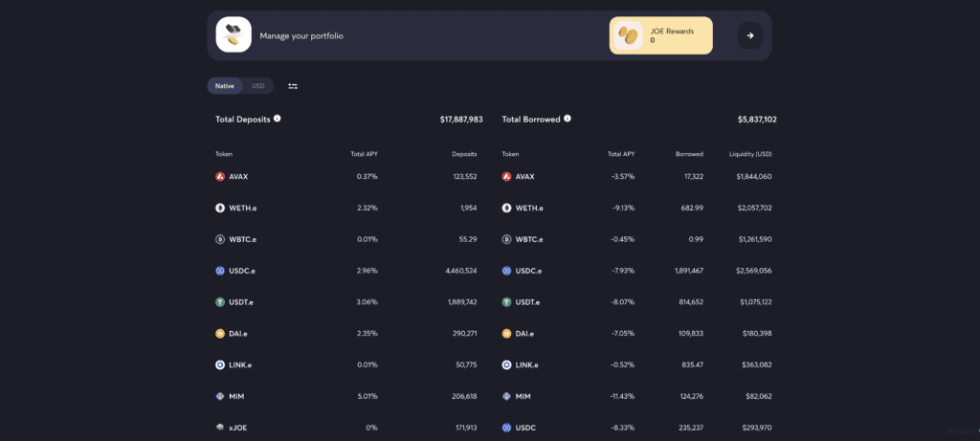Switch display to Native units

[225, 86]
